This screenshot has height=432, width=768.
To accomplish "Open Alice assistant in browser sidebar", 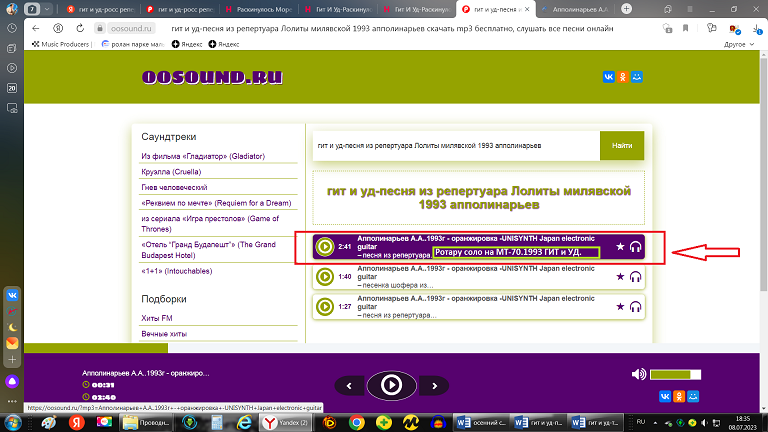I will [x=12, y=382].
